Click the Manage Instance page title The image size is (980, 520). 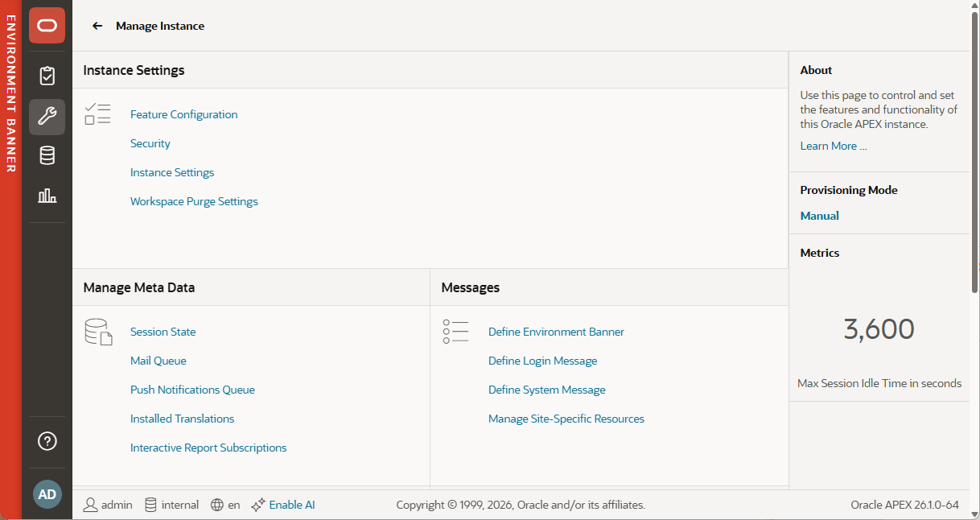point(160,26)
